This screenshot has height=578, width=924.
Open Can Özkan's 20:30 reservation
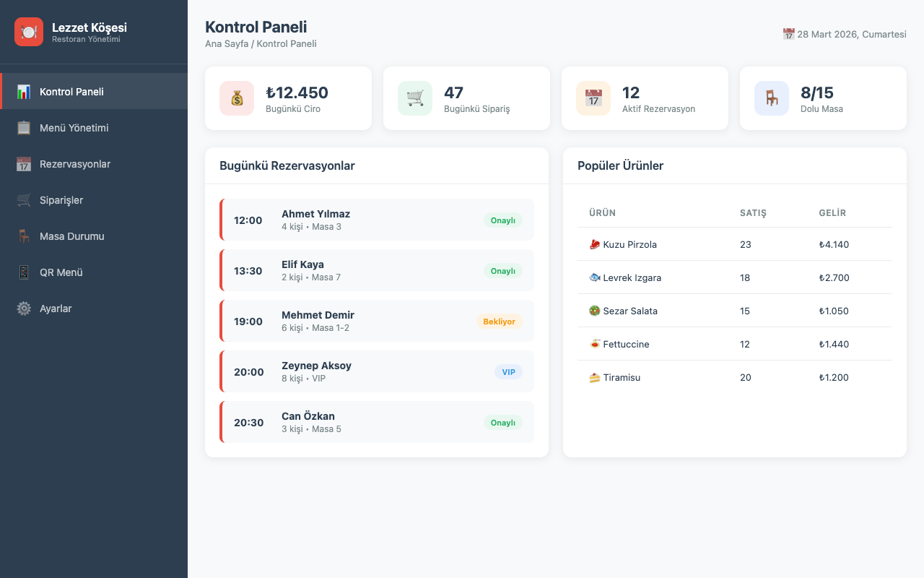coord(377,422)
